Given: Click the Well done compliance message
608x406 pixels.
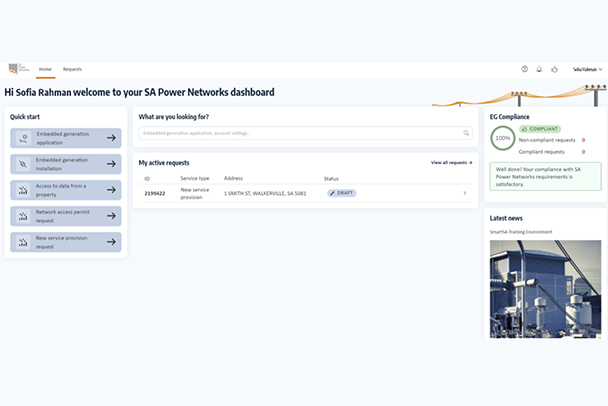Looking at the screenshot, I should tap(545, 176).
